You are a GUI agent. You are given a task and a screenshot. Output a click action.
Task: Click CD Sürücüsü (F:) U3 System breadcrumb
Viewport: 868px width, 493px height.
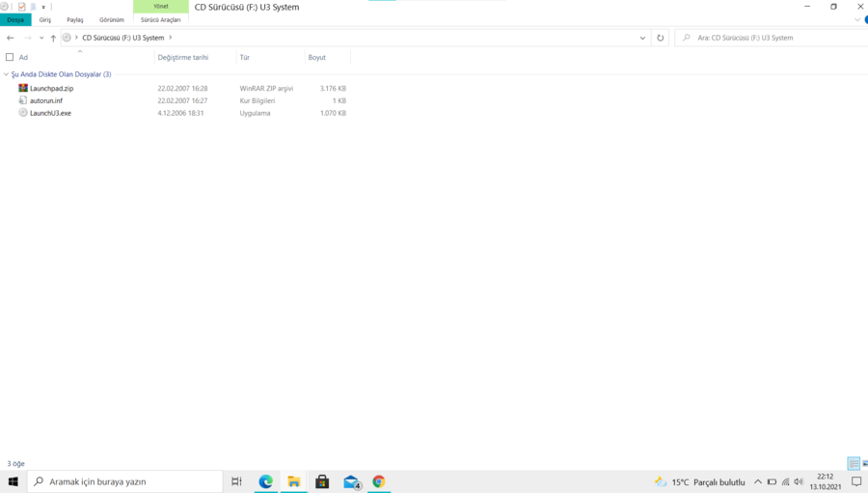click(122, 38)
